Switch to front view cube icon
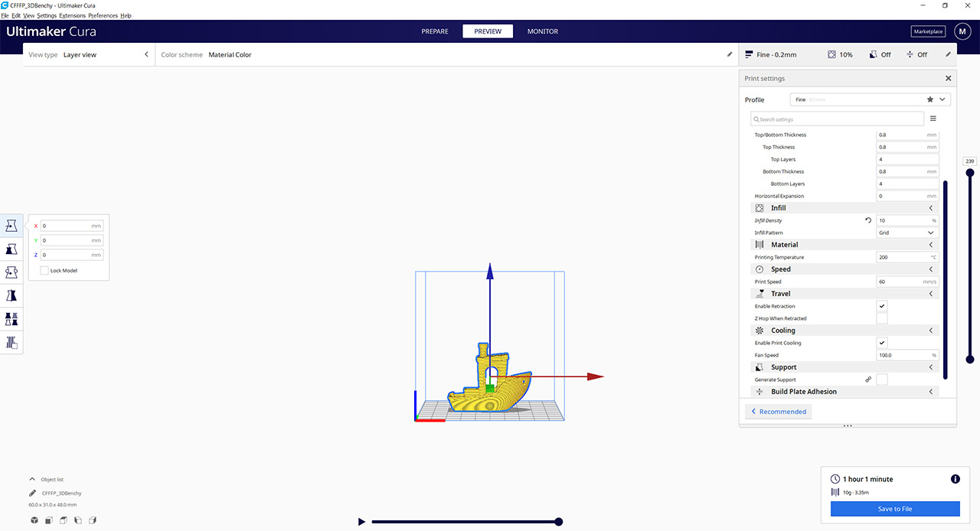Image resolution: width=980 pixels, height=531 pixels. click(49, 520)
